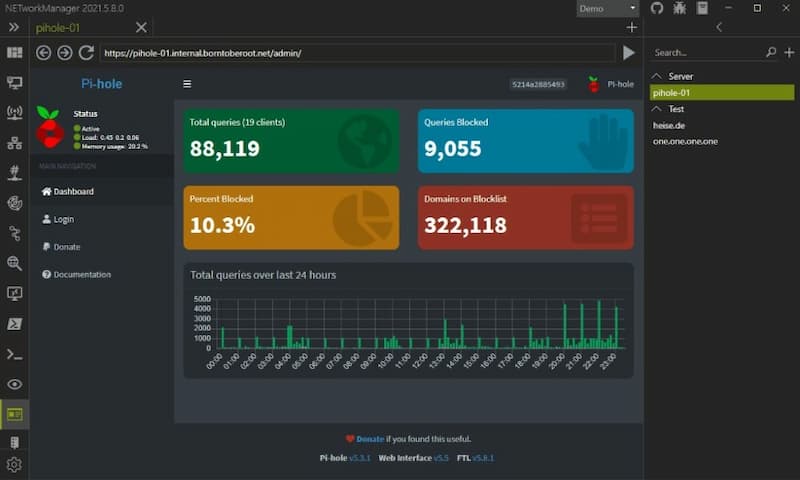
Task: Click the Domains on Blocklist 322,118 card
Action: pyautogui.click(x=526, y=217)
